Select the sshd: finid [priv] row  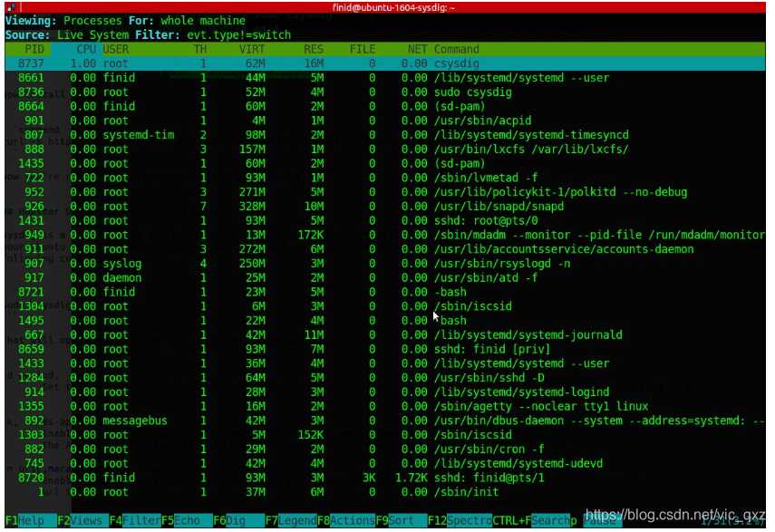point(385,349)
